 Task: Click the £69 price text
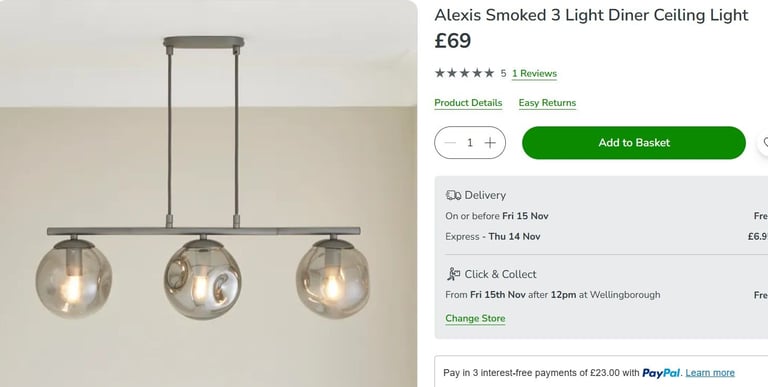453,41
